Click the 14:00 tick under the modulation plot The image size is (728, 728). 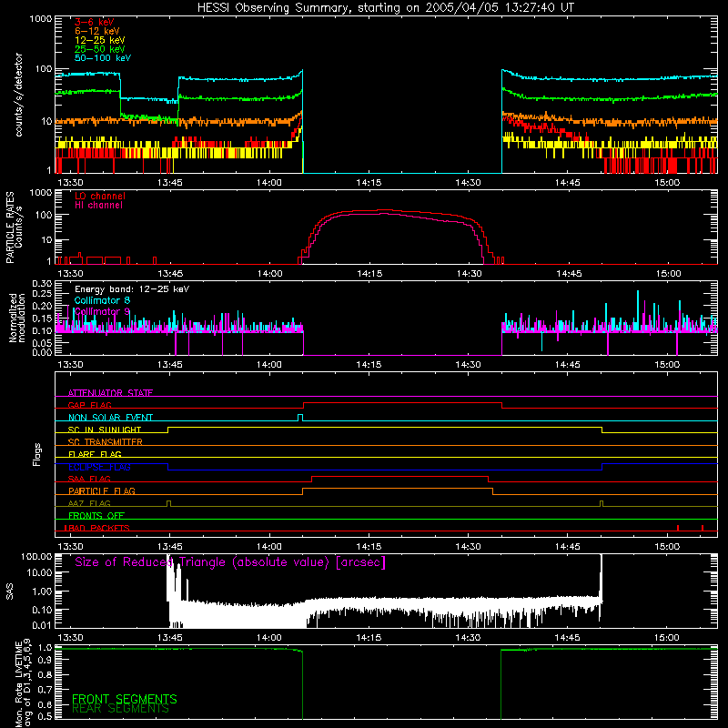point(269,365)
